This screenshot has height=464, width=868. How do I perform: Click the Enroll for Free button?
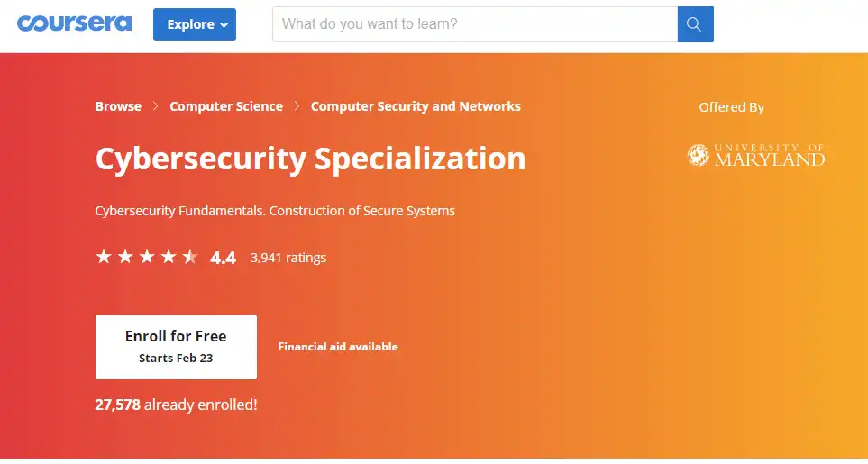(176, 347)
